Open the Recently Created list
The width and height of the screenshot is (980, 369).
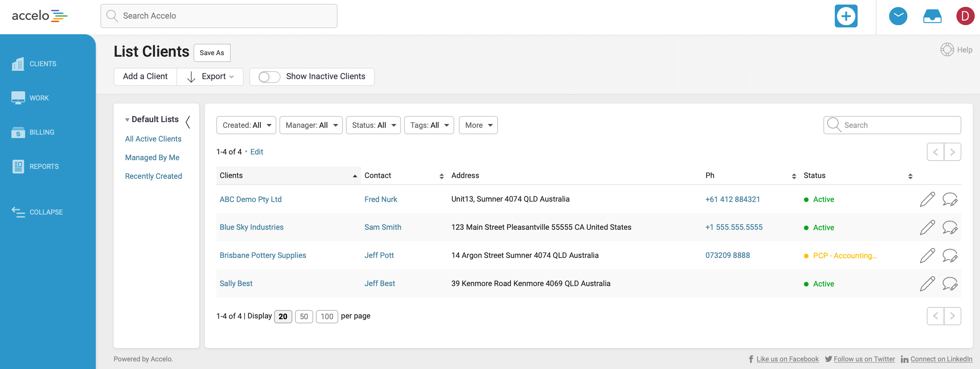pos(153,176)
